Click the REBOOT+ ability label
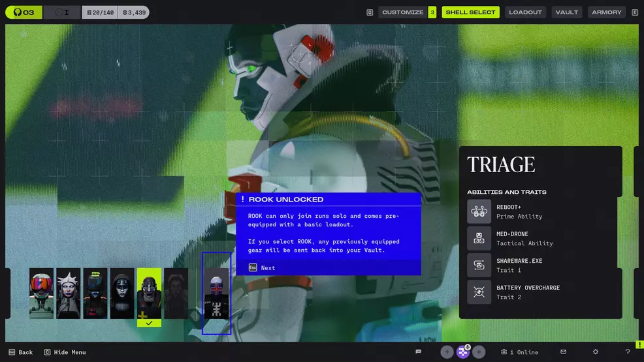The image size is (644, 362). coord(508,207)
